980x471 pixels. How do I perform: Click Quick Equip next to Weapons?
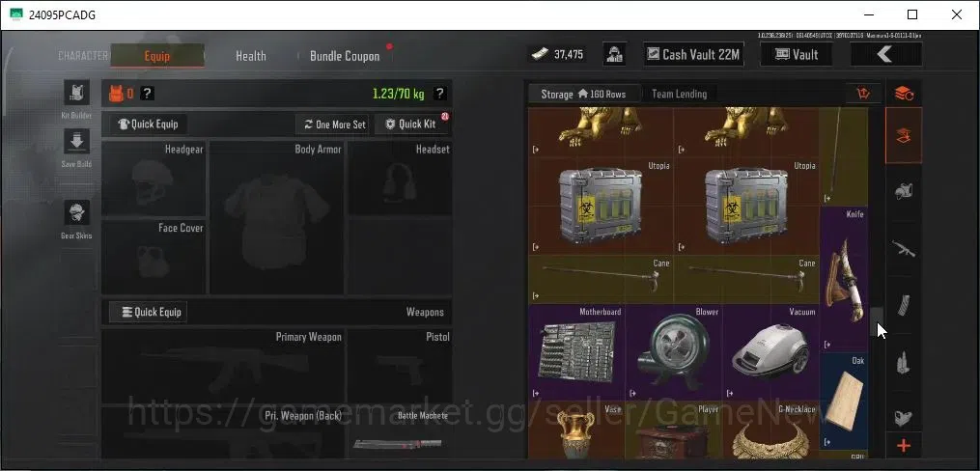149,312
